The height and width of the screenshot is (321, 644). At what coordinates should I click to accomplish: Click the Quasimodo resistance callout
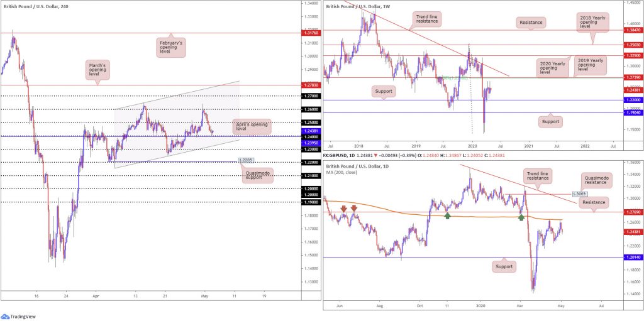click(x=596, y=180)
